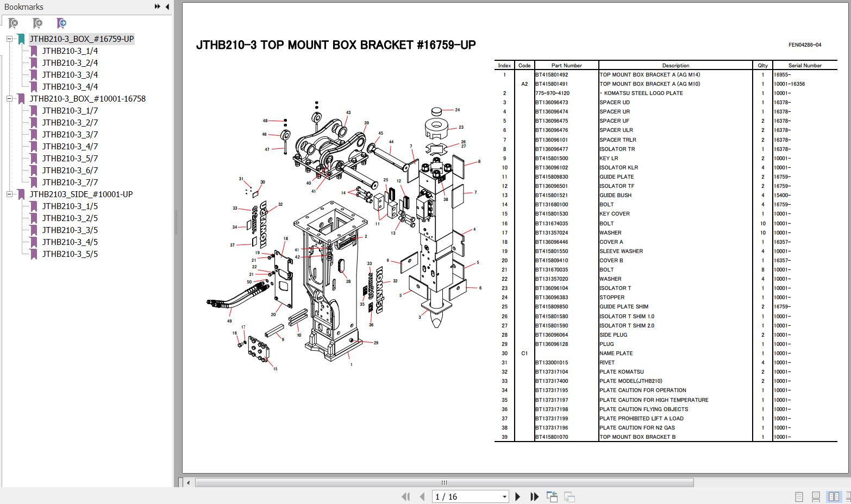Click serial number 10001-16356

coord(790,84)
